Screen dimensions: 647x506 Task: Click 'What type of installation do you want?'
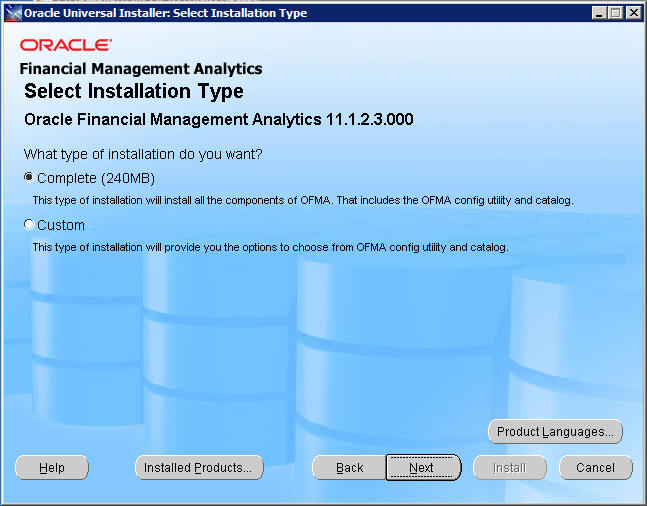pyautogui.click(x=143, y=154)
